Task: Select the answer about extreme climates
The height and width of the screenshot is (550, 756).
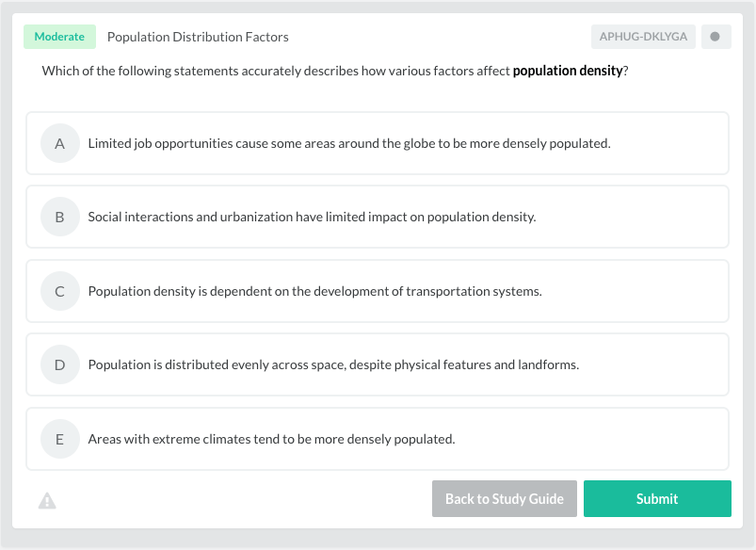Action: click(377, 439)
